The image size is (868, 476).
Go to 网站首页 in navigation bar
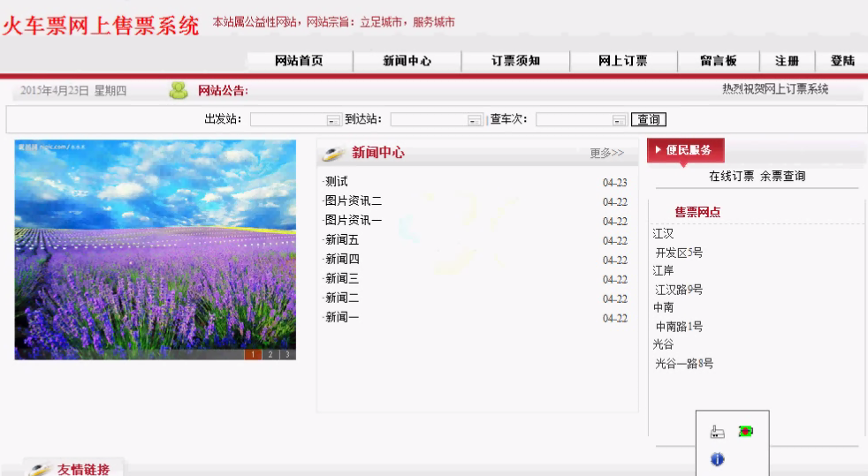[x=299, y=61]
